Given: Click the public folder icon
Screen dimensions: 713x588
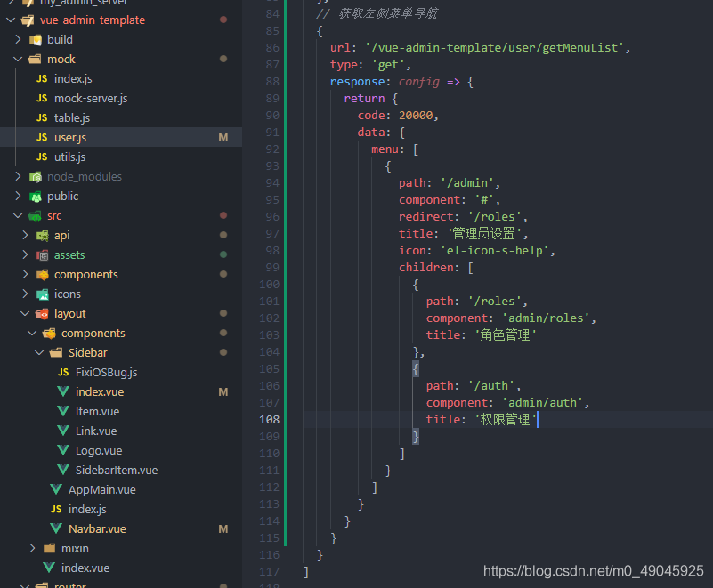Looking at the screenshot, I should pyautogui.click(x=36, y=197).
